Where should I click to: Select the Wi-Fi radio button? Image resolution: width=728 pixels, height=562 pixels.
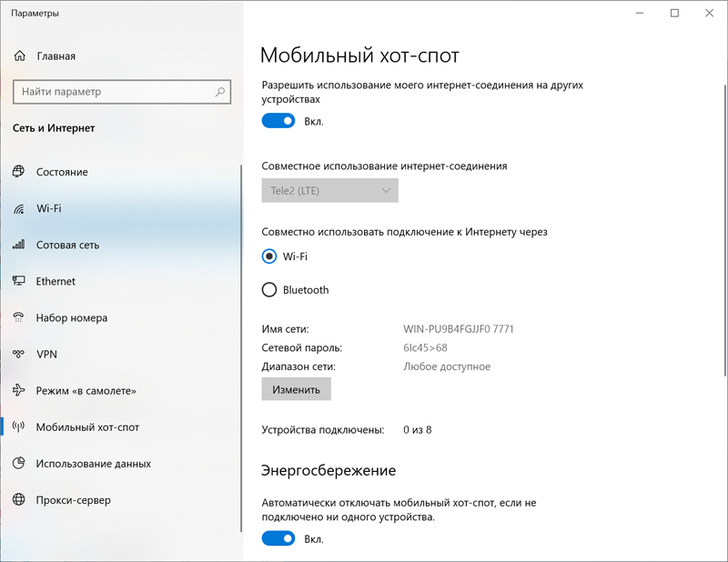pos(269,256)
